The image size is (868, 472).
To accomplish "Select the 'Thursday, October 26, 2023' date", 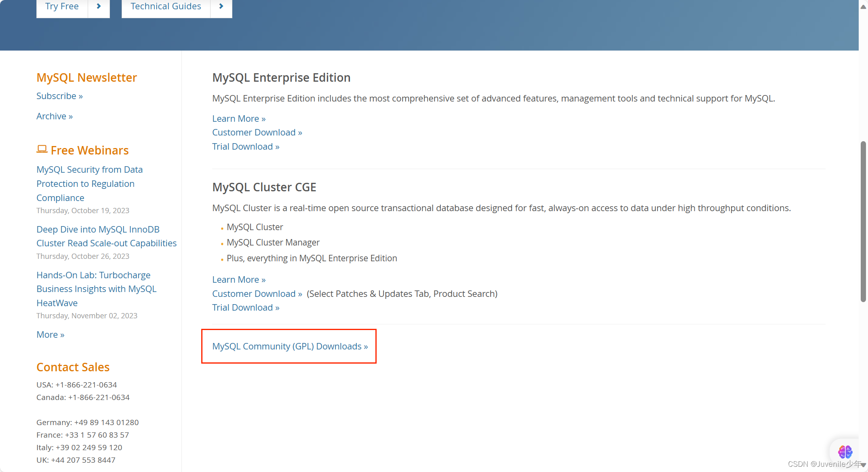I will tap(83, 256).
